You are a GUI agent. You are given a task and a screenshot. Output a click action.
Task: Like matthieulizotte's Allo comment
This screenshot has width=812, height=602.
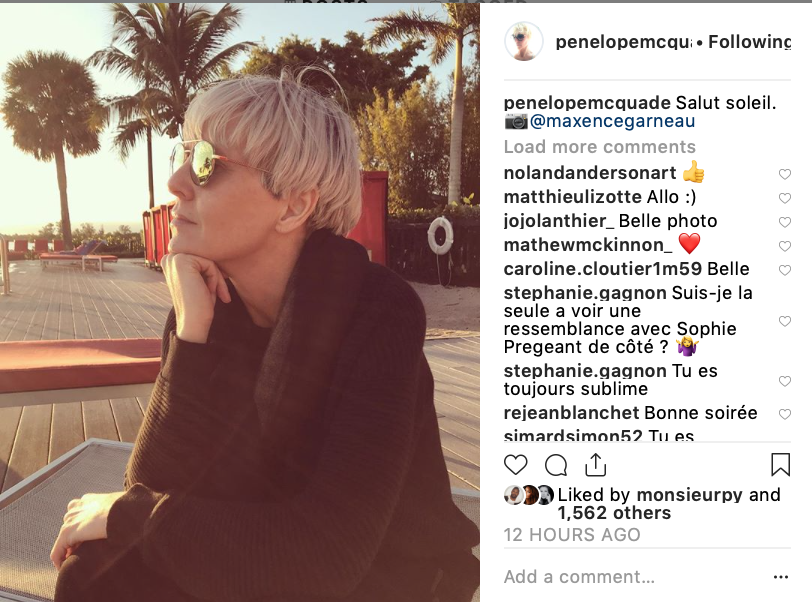tap(785, 198)
